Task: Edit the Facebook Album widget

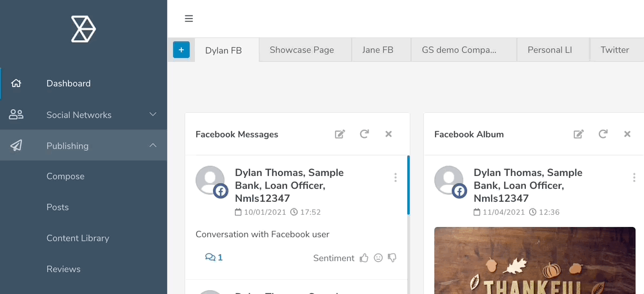Action: click(578, 134)
